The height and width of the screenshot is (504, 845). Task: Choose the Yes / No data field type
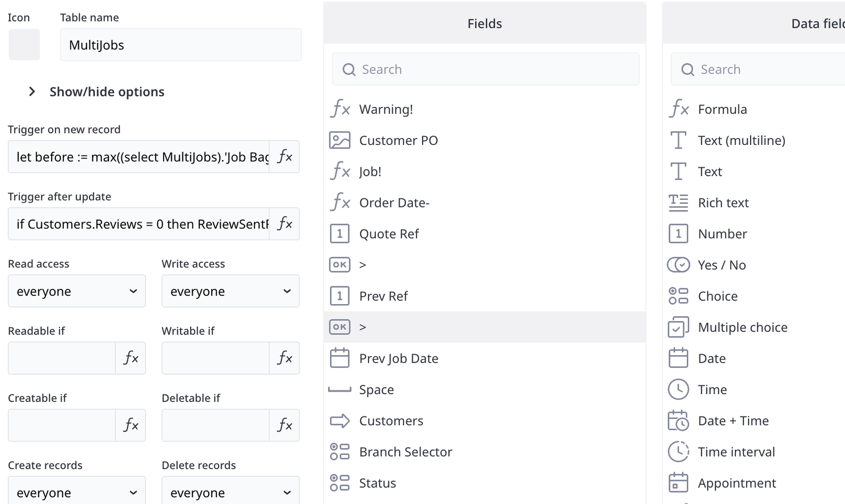721,265
